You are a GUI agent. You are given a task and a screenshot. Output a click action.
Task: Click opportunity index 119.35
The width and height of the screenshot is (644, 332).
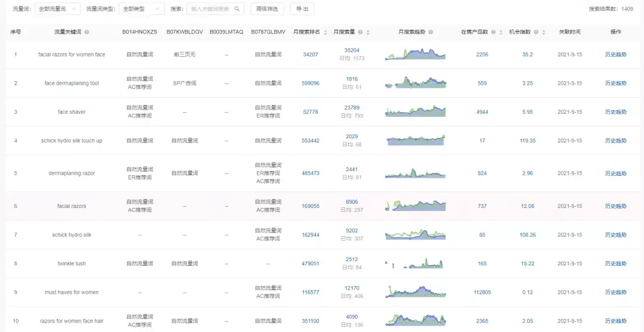[x=527, y=140]
